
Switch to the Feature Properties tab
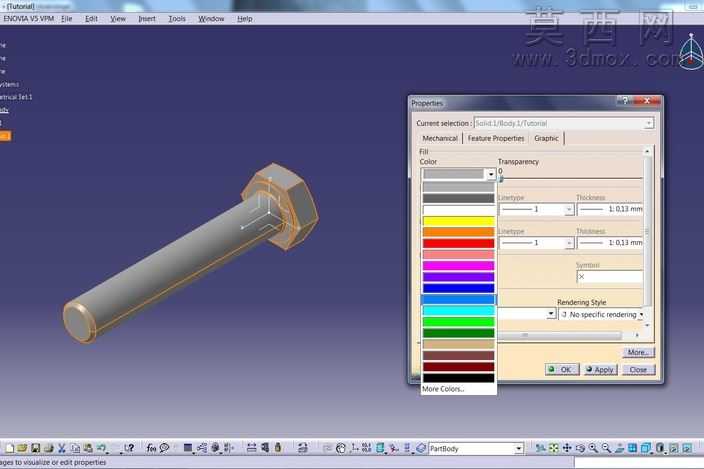click(x=496, y=138)
